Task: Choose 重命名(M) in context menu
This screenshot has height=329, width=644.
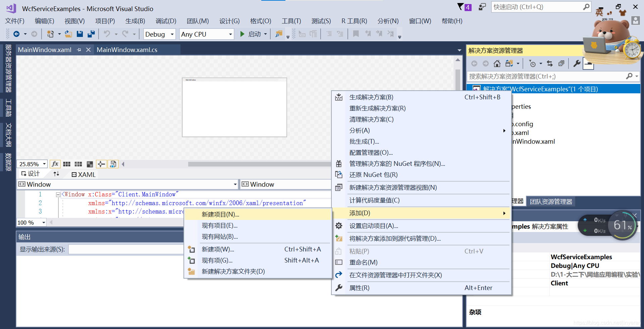Action: pyautogui.click(x=421, y=262)
